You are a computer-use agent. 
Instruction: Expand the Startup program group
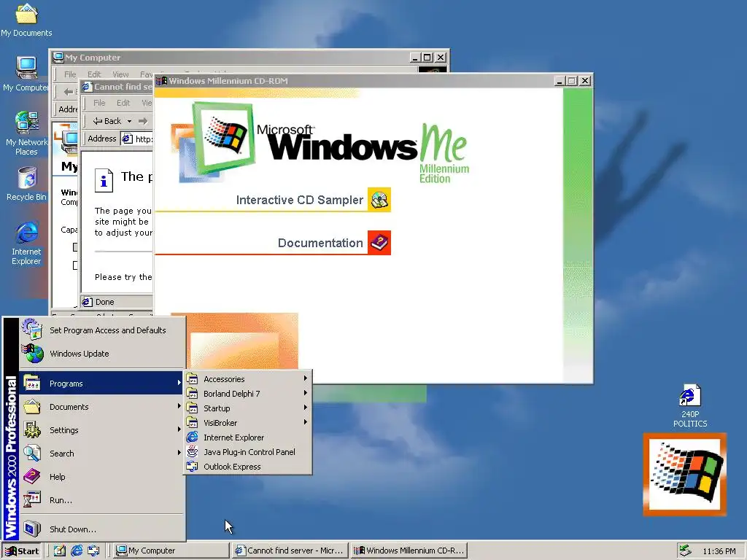point(248,408)
